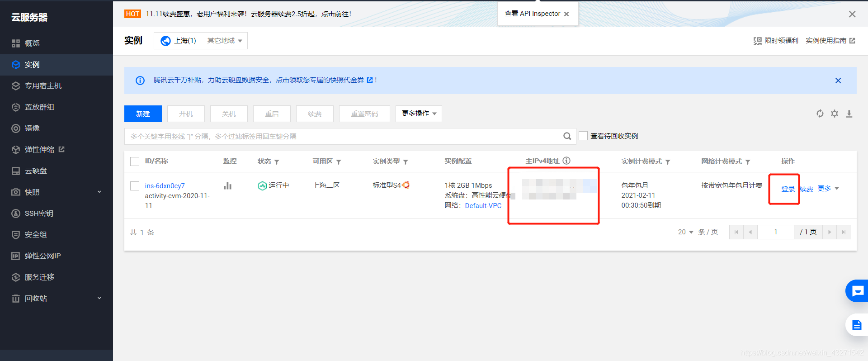
Task: Filter the 实例类型 column
Action: tap(406, 162)
